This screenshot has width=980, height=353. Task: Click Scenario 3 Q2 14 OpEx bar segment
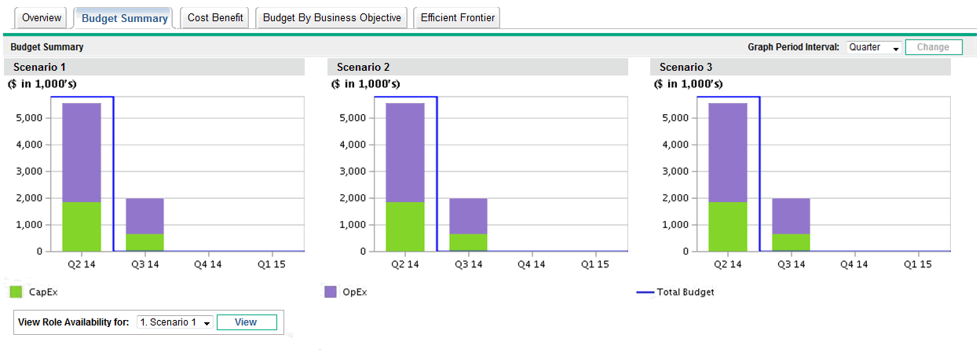point(727,153)
